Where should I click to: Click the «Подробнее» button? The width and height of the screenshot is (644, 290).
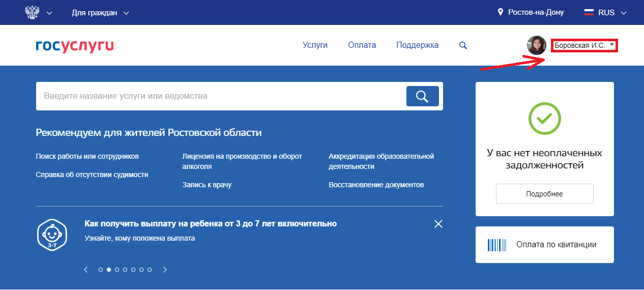tap(544, 194)
